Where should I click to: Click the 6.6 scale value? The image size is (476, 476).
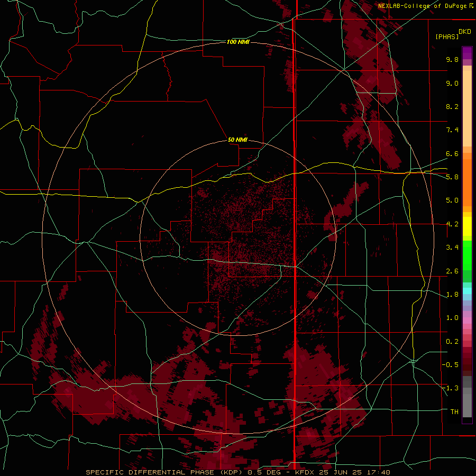click(452, 153)
